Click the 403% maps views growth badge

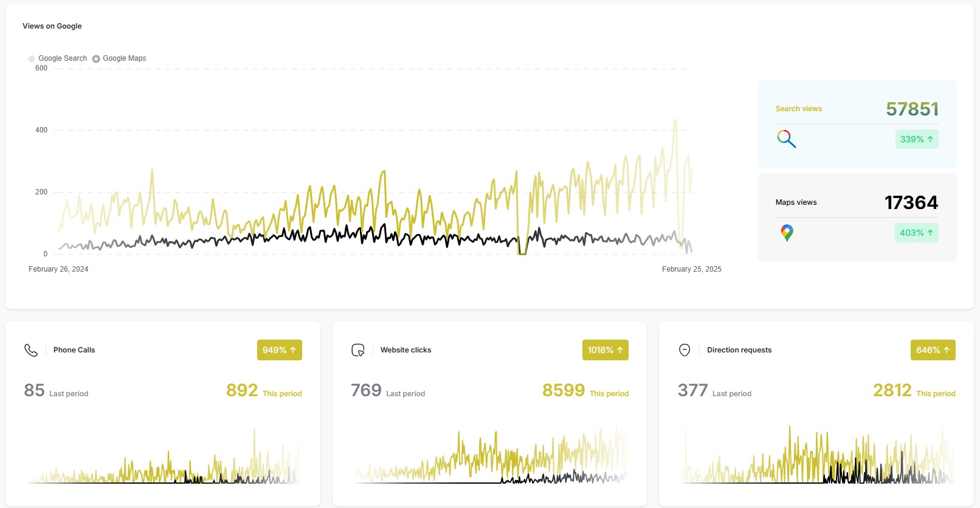point(916,233)
